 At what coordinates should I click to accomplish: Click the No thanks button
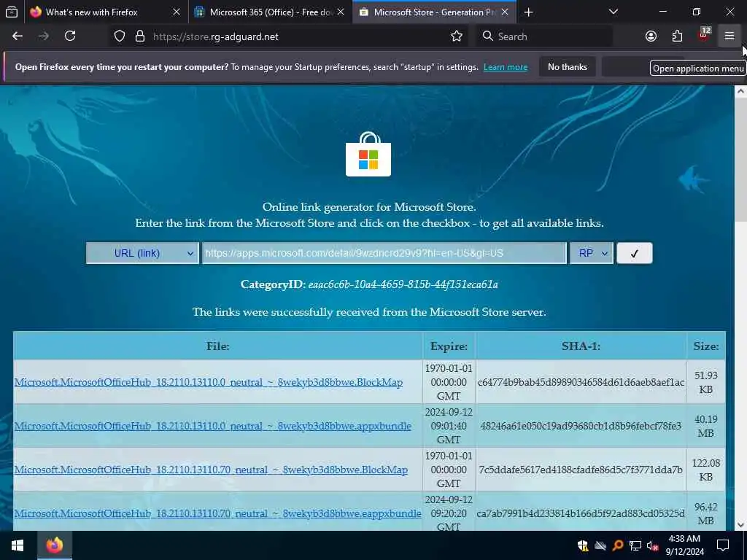click(x=568, y=67)
